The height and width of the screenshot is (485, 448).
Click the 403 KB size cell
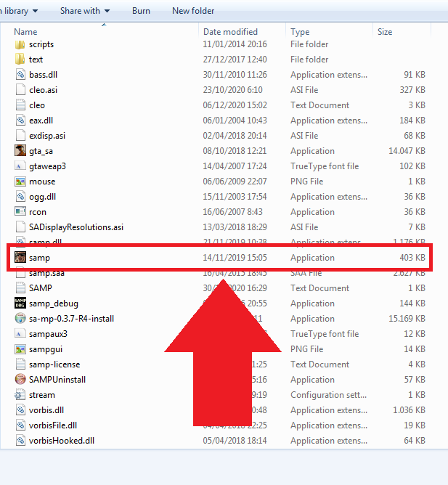pyautogui.click(x=412, y=257)
